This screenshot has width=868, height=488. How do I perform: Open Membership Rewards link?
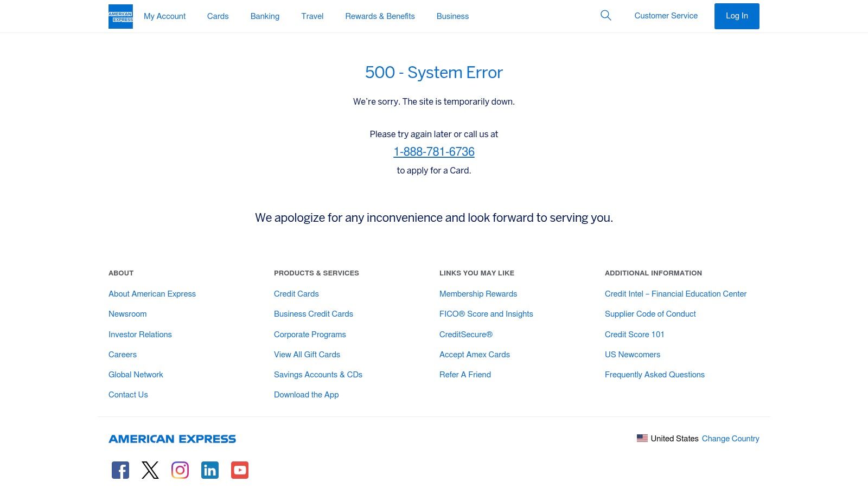click(478, 294)
